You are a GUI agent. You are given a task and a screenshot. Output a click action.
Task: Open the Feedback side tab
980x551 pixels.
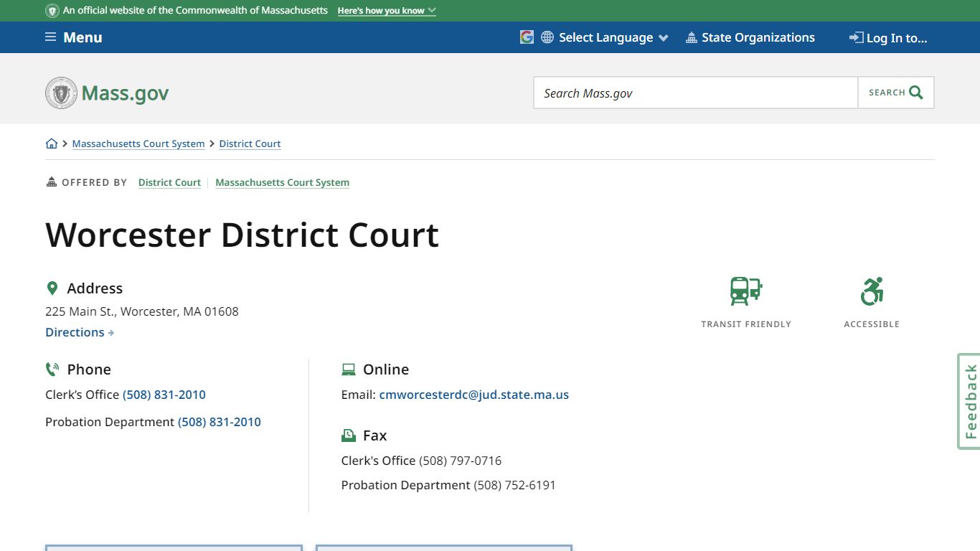pos(969,401)
